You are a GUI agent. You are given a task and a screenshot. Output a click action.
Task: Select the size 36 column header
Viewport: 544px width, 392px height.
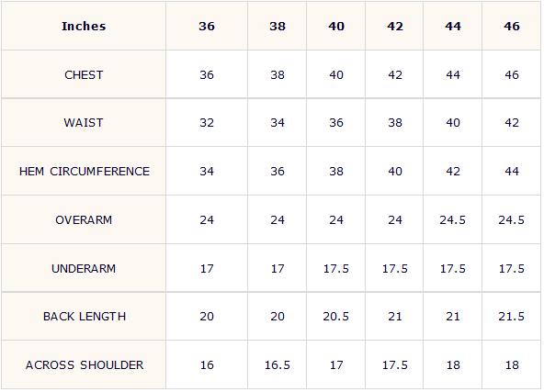tap(207, 27)
